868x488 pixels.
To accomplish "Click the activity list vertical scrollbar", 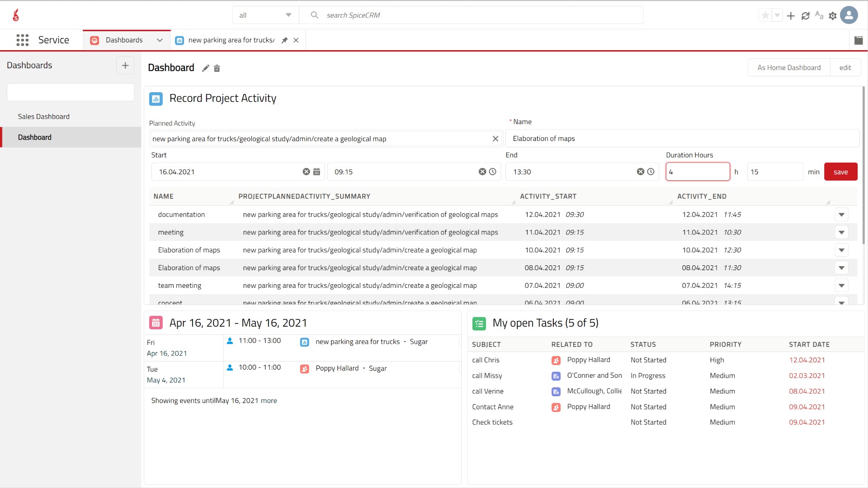I will click(863, 165).
